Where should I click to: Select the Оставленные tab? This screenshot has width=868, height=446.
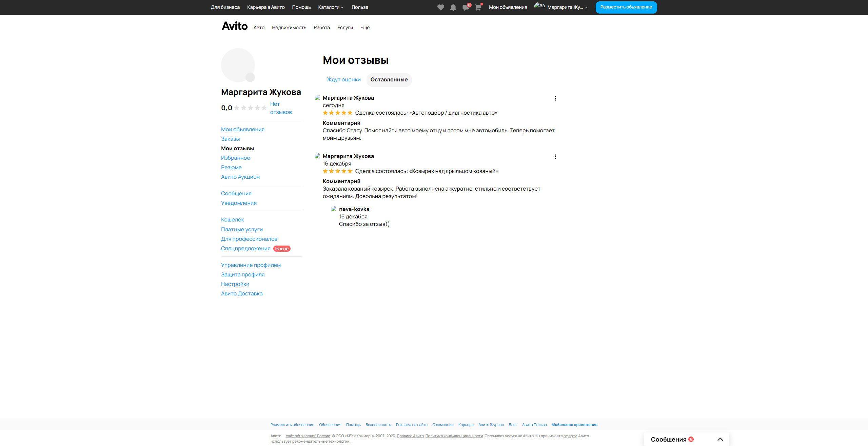click(x=389, y=80)
